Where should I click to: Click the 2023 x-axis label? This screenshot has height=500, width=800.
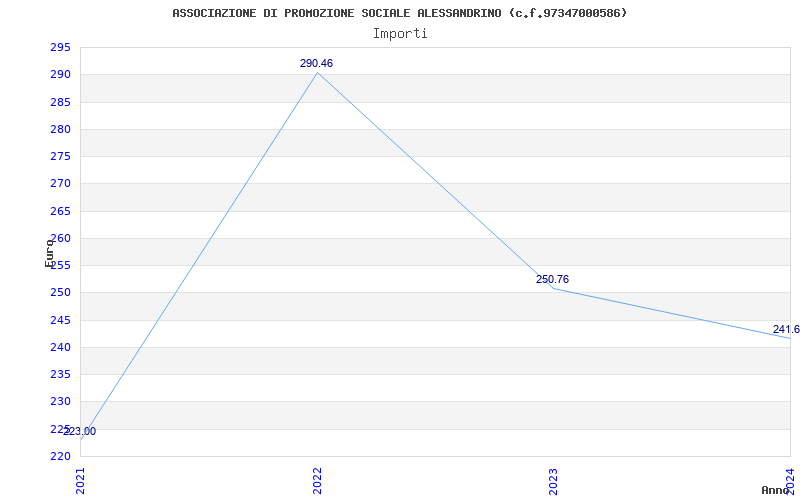554,482
